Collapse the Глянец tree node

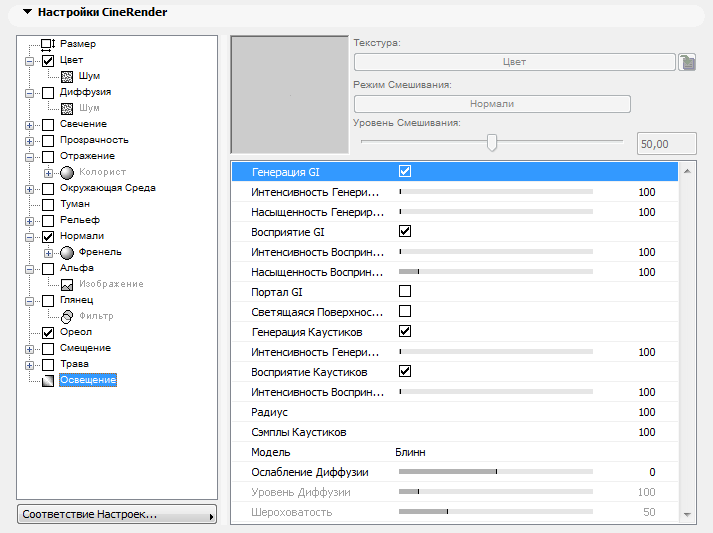[30, 301]
